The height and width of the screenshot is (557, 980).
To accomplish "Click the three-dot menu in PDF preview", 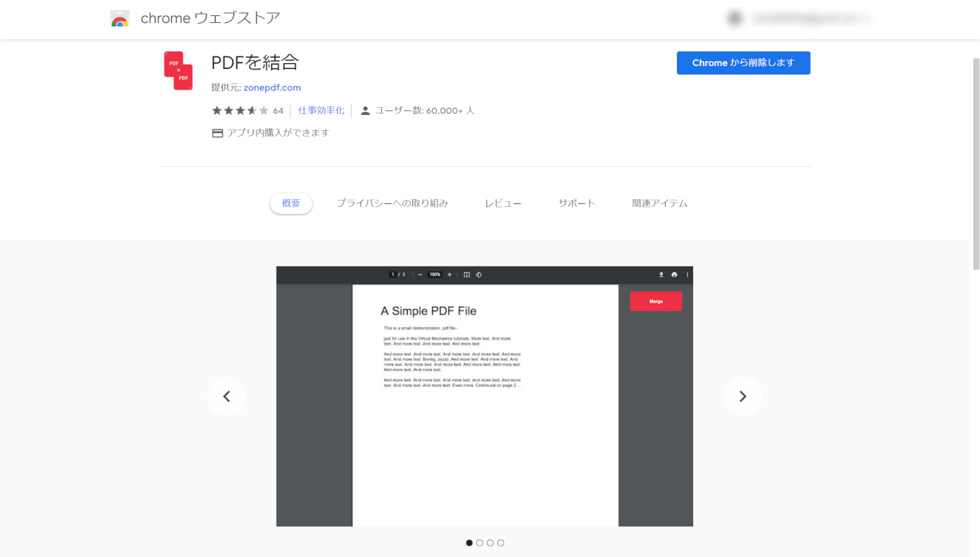I will (687, 274).
